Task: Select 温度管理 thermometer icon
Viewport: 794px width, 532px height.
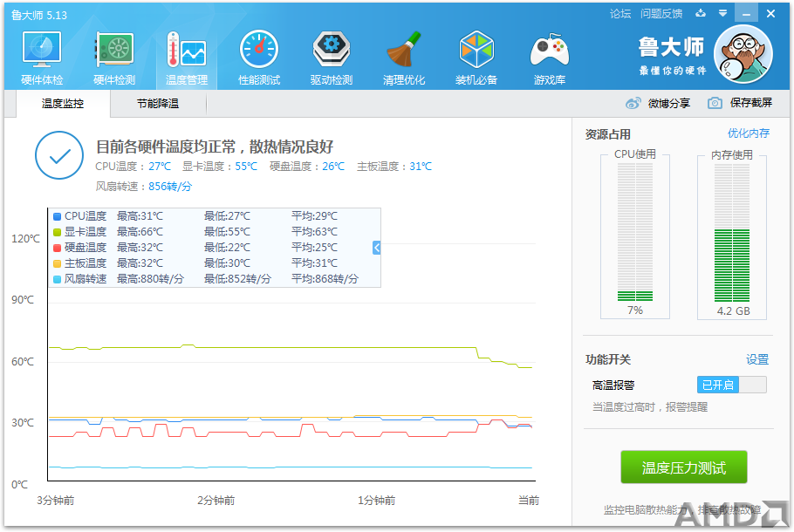Action: [187, 49]
